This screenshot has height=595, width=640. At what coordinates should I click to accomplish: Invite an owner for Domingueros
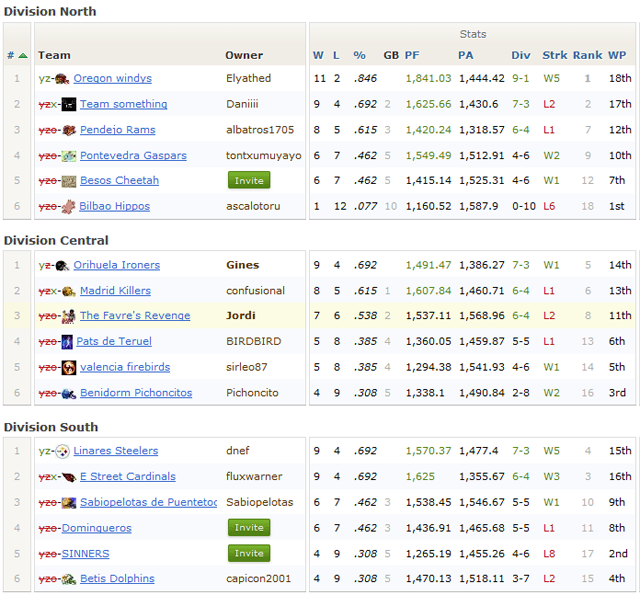[249, 528]
